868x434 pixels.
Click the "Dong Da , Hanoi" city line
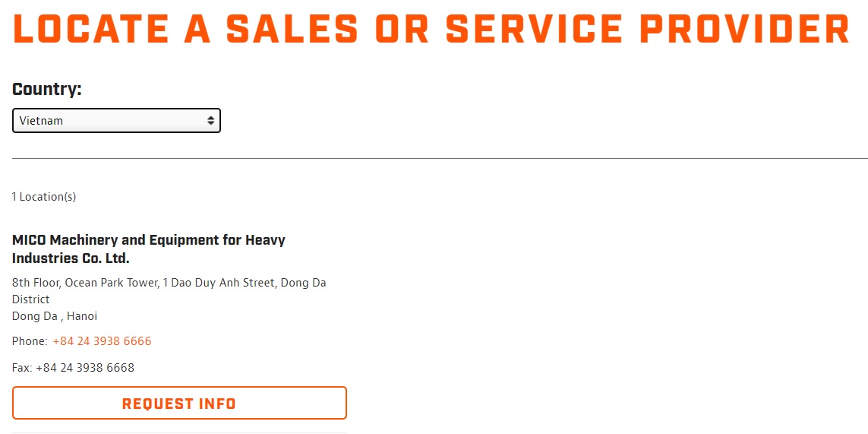coord(55,316)
